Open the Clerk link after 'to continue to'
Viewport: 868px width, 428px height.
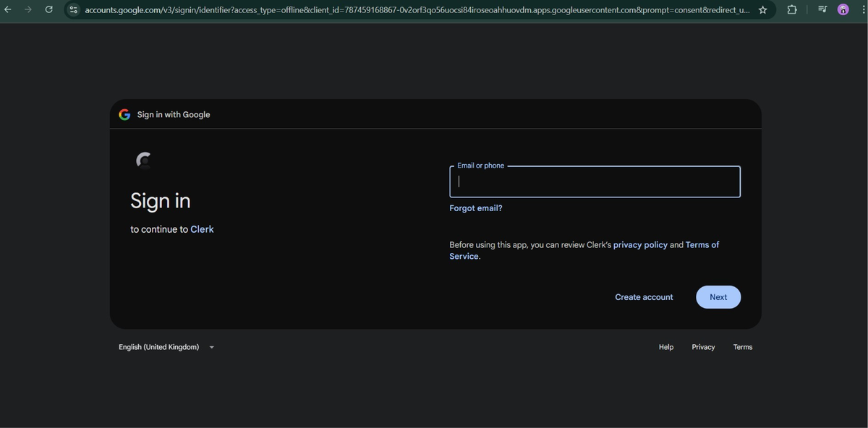[202, 229]
